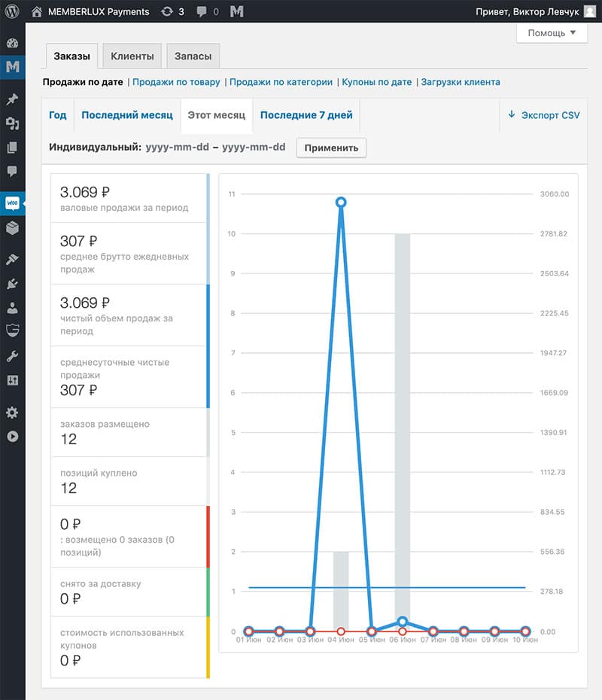Screen dimensions: 602x700
Task: Open Media library from sidebar icon
Action: [12, 123]
